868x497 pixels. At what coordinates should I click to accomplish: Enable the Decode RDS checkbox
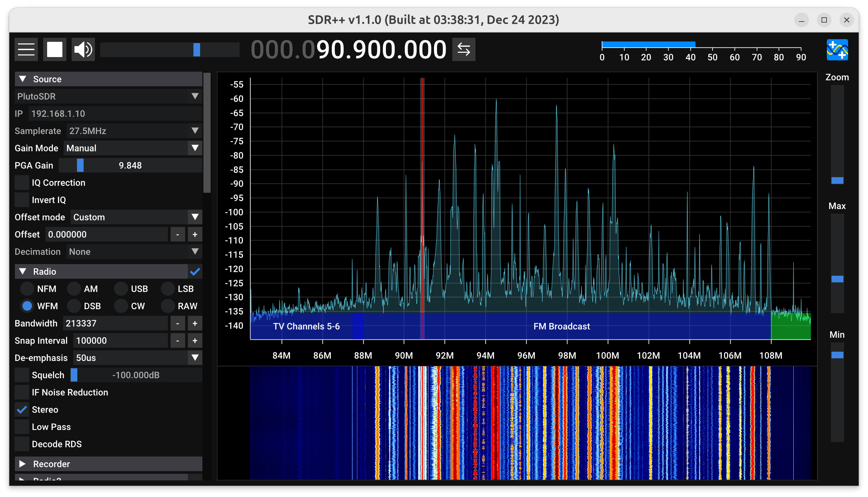click(22, 444)
